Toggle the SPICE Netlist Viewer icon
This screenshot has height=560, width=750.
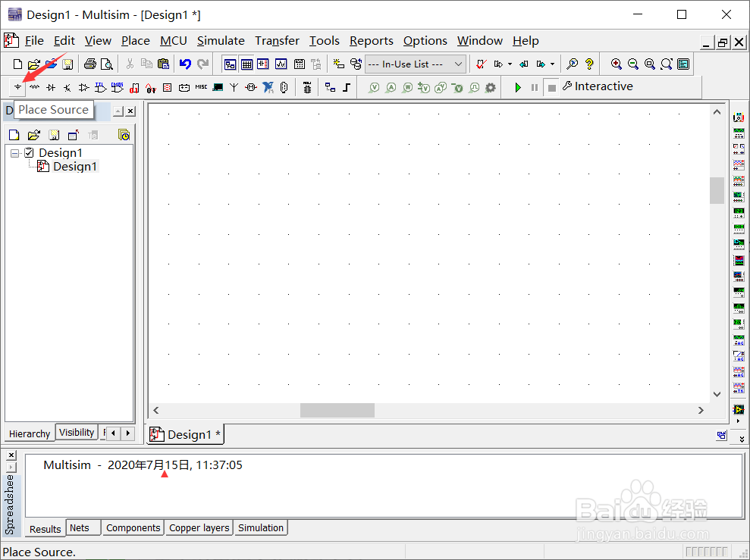263,64
